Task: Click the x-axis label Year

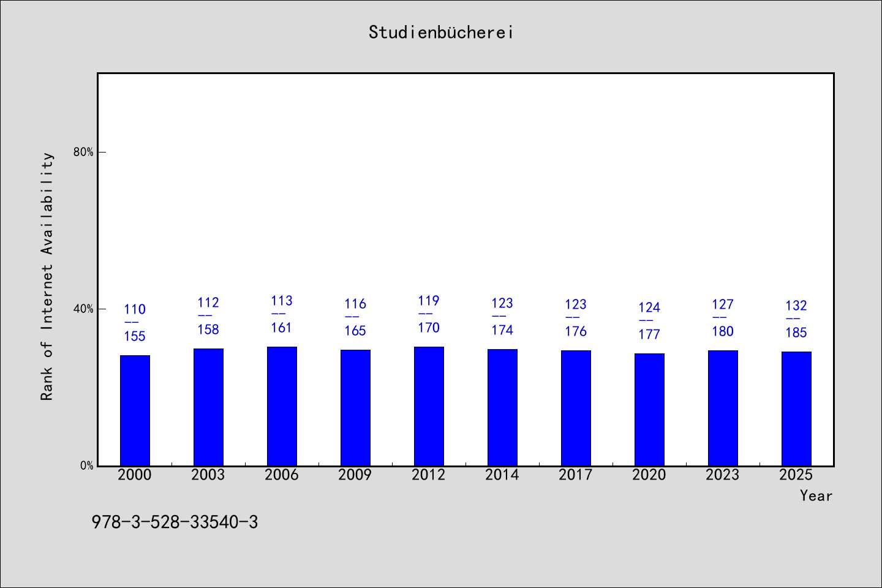Action: [x=816, y=496]
